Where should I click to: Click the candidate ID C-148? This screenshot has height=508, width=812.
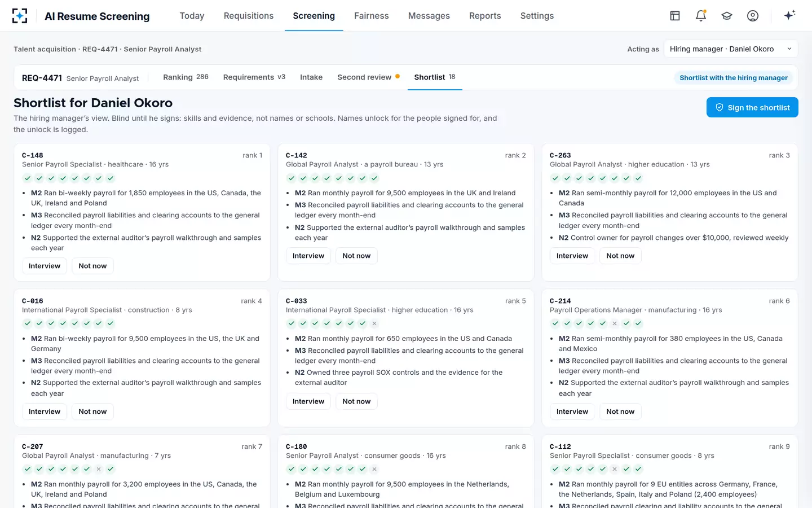pos(33,155)
